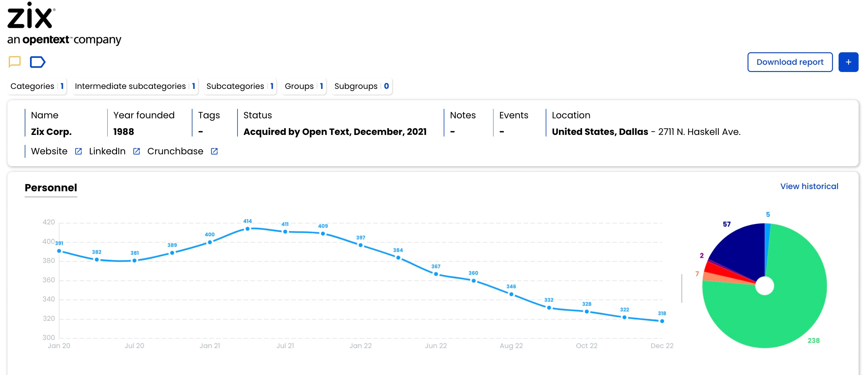This screenshot has width=868, height=375.
Task: Click the pie label '57'
Action: point(727,224)
